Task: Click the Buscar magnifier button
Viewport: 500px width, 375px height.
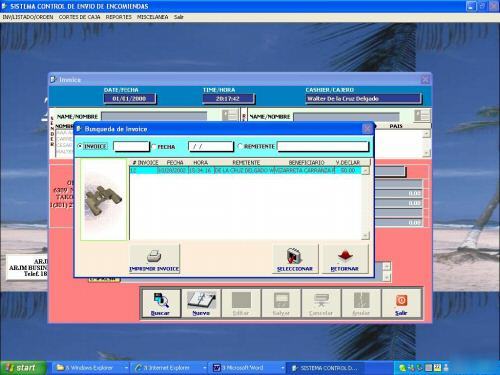Action: [x=161, y=303]
